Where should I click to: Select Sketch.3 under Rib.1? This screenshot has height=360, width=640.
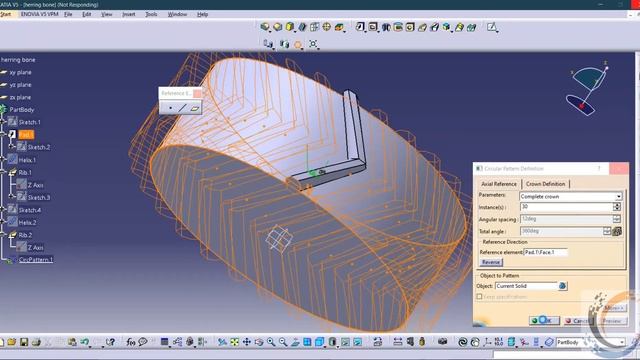39,198
